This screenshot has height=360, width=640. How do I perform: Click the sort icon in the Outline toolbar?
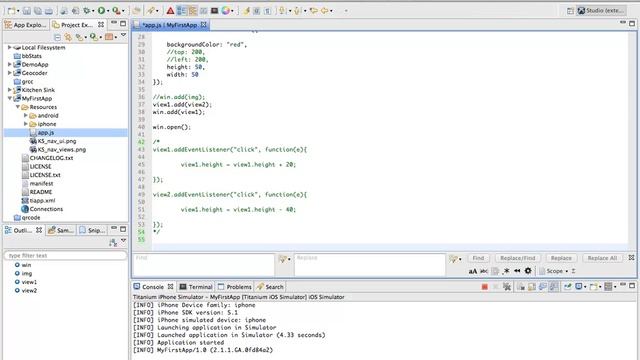click(x=113, y=243)
